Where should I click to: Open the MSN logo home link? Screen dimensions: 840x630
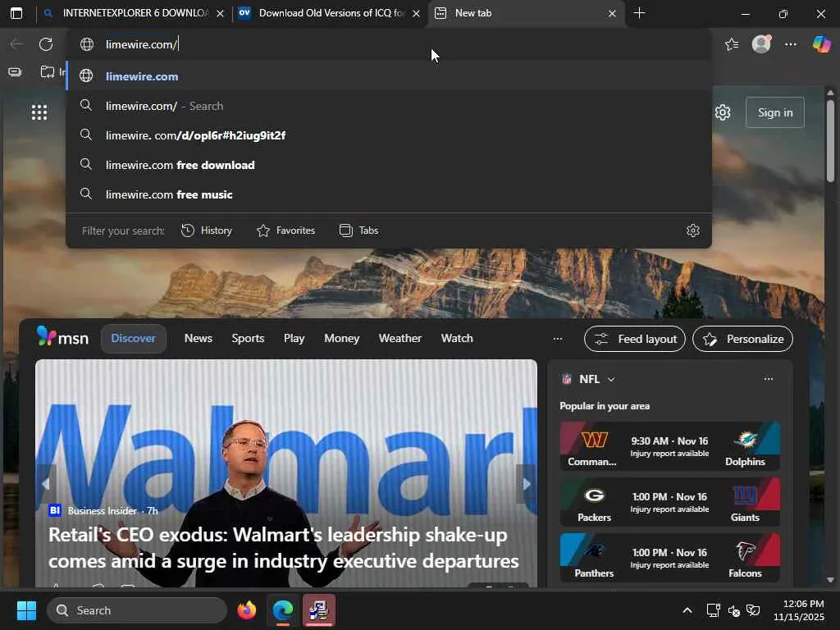click(62, 337)
